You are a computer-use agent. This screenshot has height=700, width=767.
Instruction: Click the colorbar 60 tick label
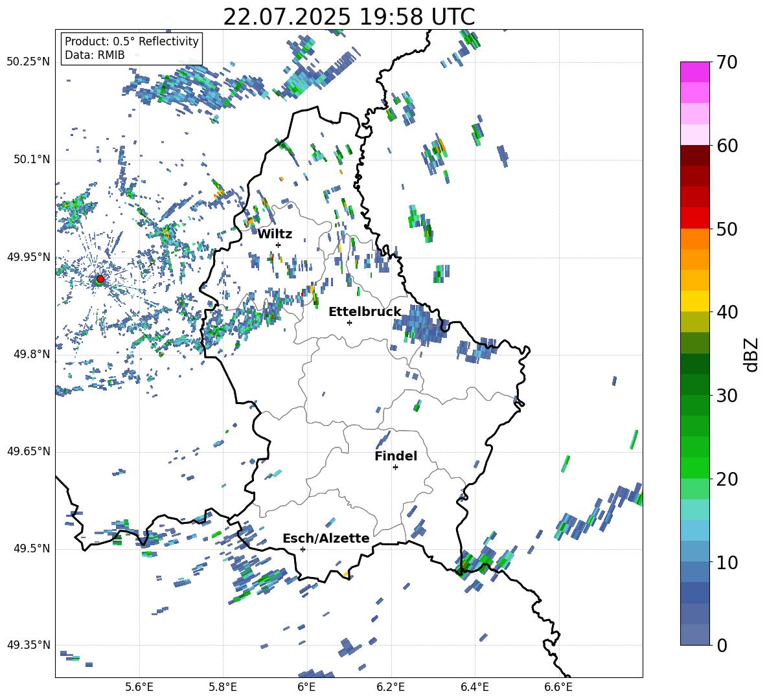(x=727, y=146)
